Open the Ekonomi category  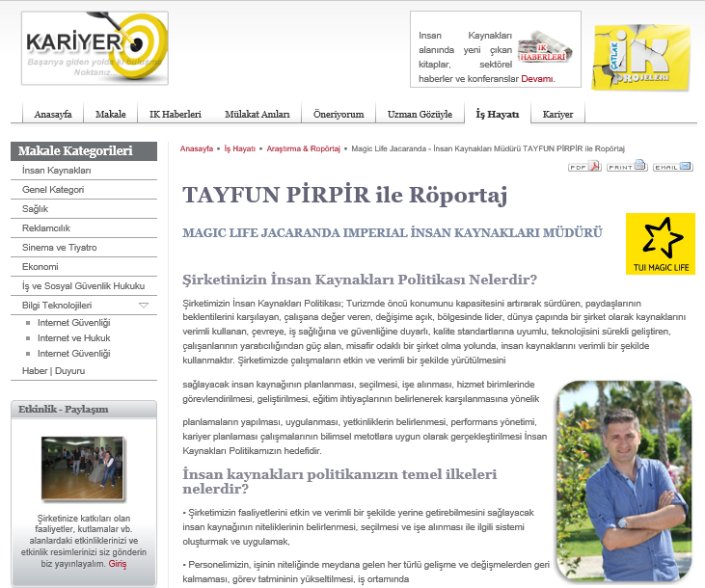pyautogui.click(x=40, y=267)
